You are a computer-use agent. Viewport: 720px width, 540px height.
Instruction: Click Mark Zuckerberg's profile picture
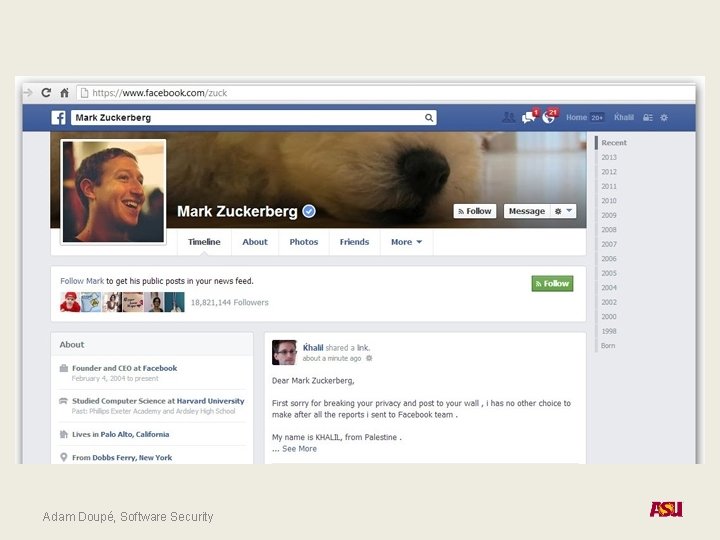pyautogui.click(x=113, y=192)
